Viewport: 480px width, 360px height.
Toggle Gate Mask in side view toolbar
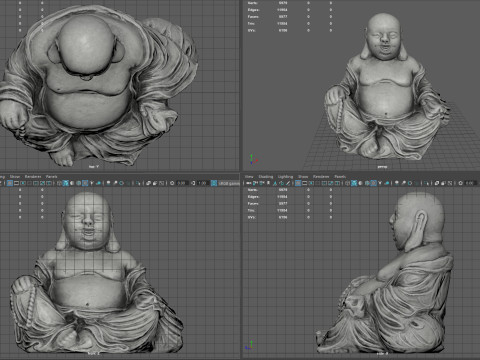click(317, 183)
